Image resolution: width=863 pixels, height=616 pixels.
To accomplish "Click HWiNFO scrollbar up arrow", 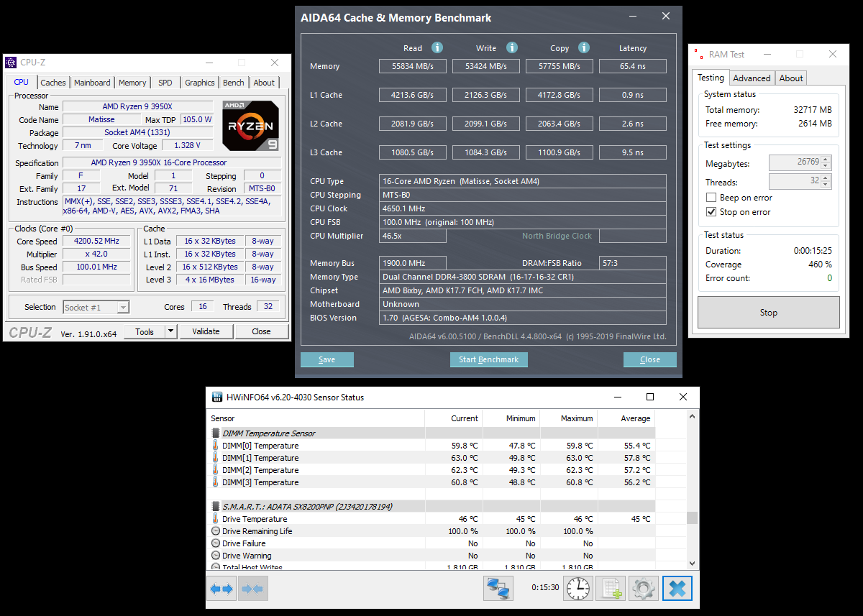I will click(693, 415).
